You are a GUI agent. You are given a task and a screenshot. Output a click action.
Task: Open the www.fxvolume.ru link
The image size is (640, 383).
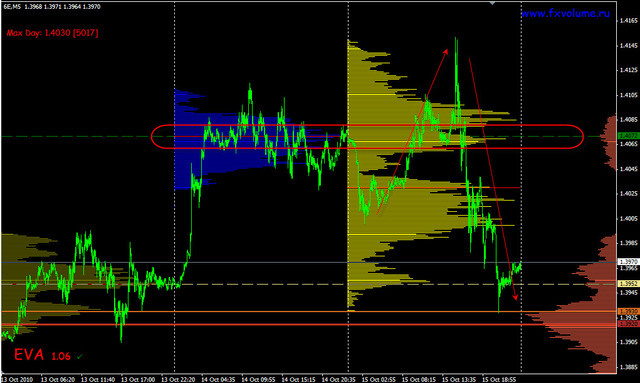565,13
